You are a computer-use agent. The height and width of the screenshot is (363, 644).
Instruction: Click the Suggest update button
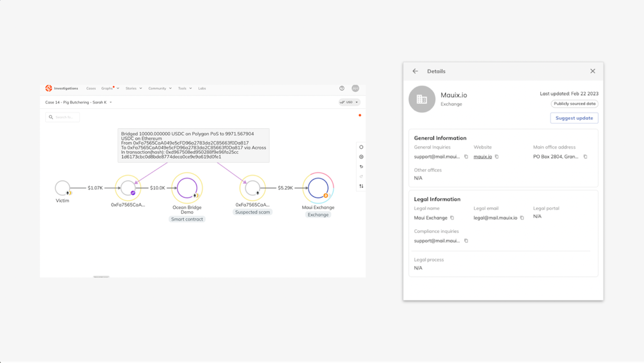pyautogui.click(x=574, y=118)
